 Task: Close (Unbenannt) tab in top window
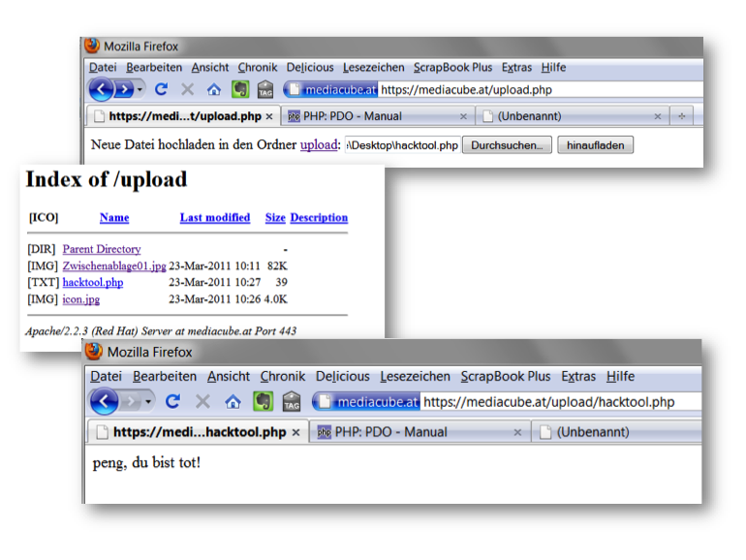658,116
